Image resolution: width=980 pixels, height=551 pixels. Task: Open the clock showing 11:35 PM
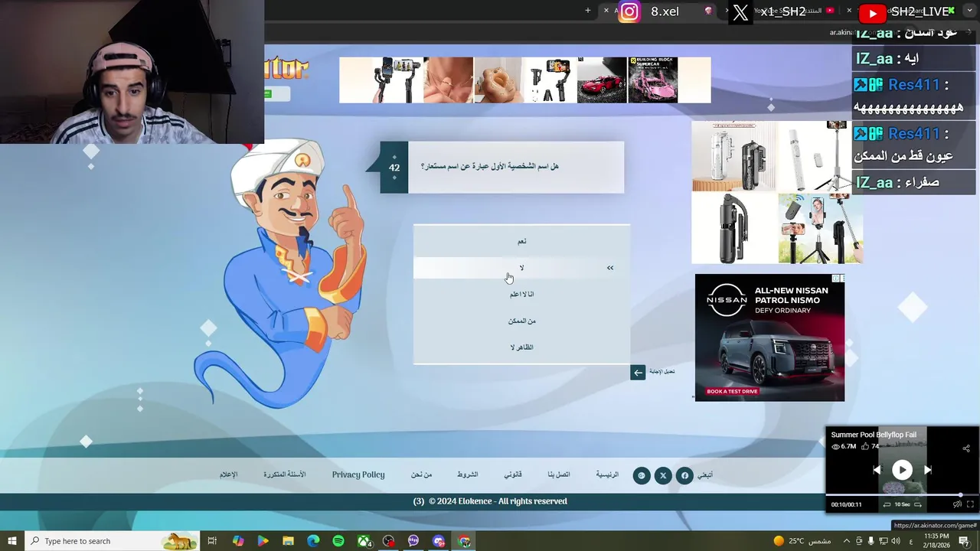(937, 541)
